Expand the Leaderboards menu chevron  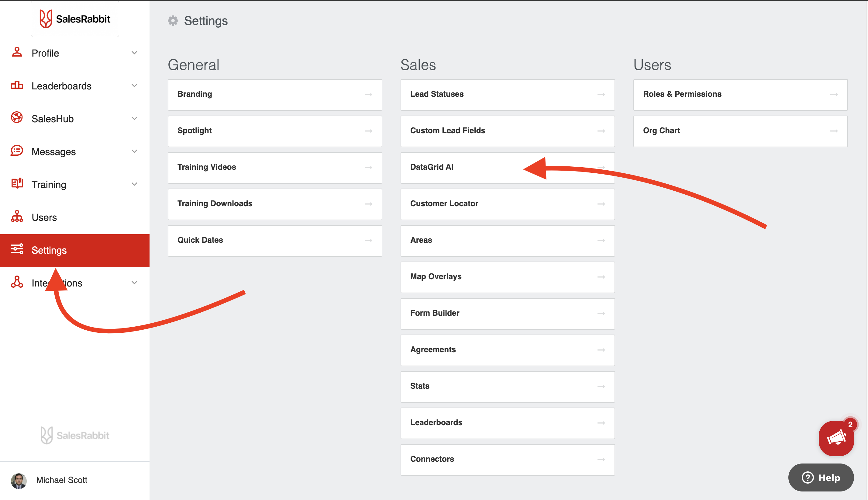coord(135,85)
